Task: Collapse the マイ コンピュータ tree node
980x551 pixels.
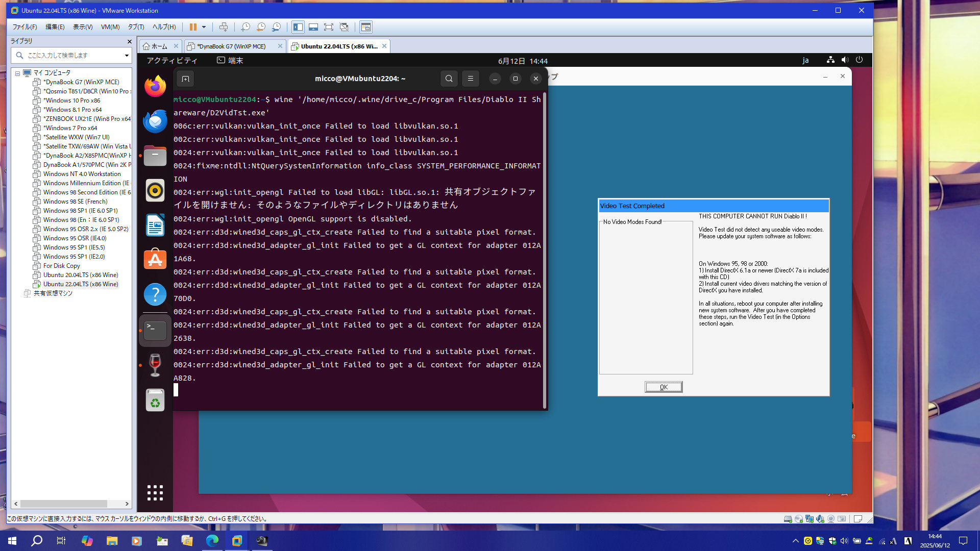Action: pos(17,73)
